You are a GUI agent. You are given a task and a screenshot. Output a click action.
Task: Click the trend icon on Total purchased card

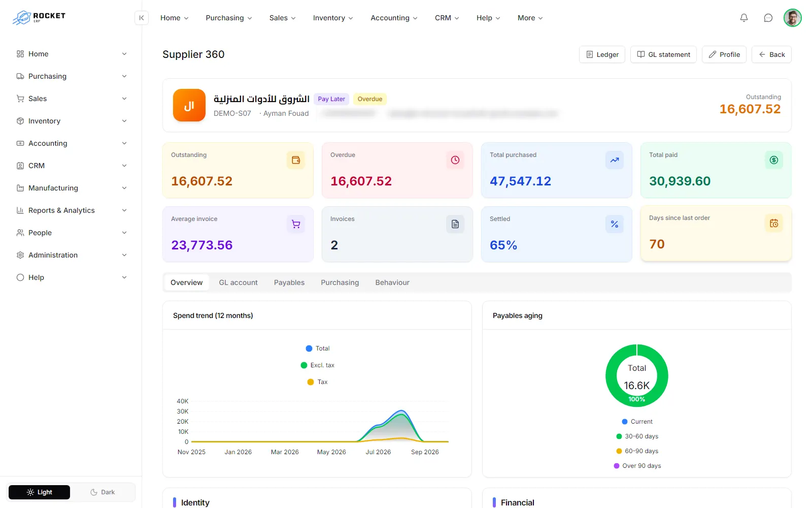pos(615,160)
